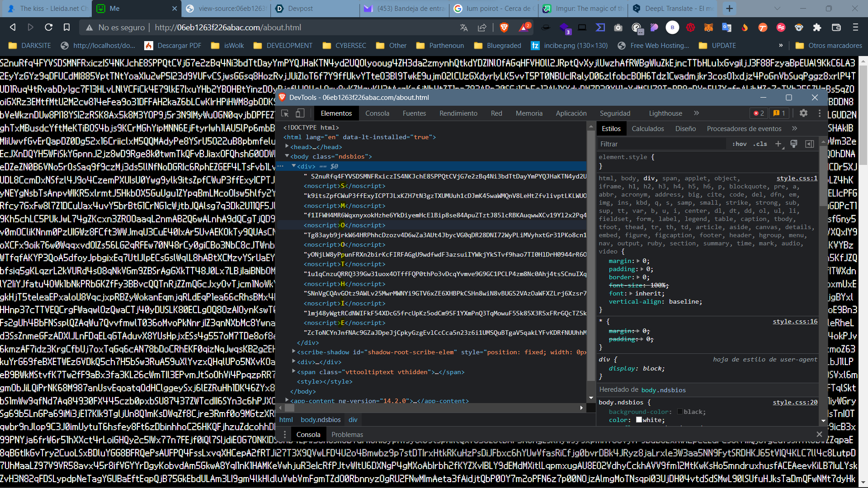The height and width of the screenshot is (488, 868).
Task: Open the Aplicación panel tab
Action: click(571, 113)
